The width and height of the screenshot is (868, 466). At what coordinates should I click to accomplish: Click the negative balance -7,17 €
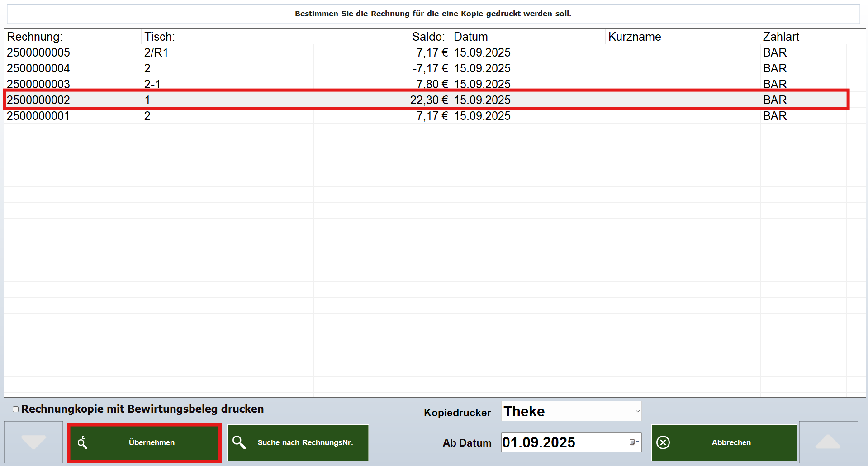[x=430, y=68]
